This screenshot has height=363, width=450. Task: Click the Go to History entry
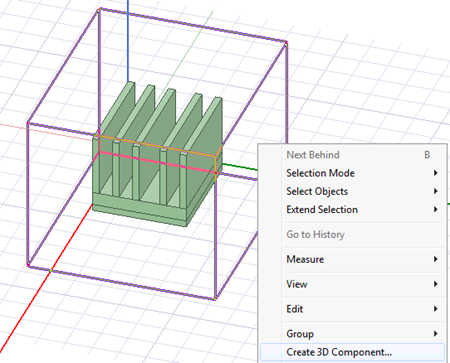pyautogui.click(x=353, y=235)
